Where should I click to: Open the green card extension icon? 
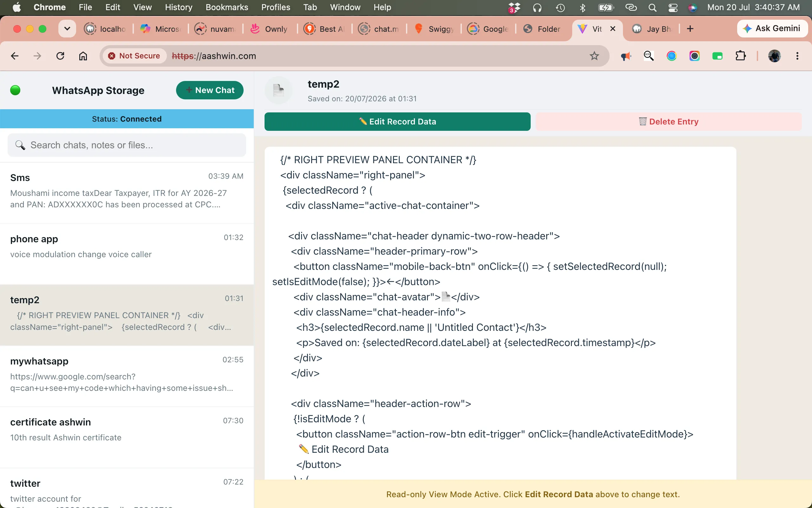(717, 56)
